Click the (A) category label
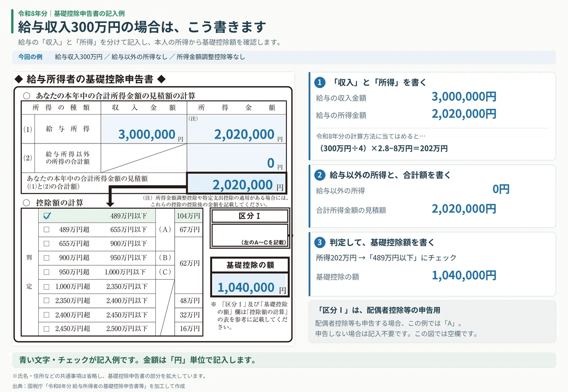This screenshot has width=568, height=392. point(165,230)
